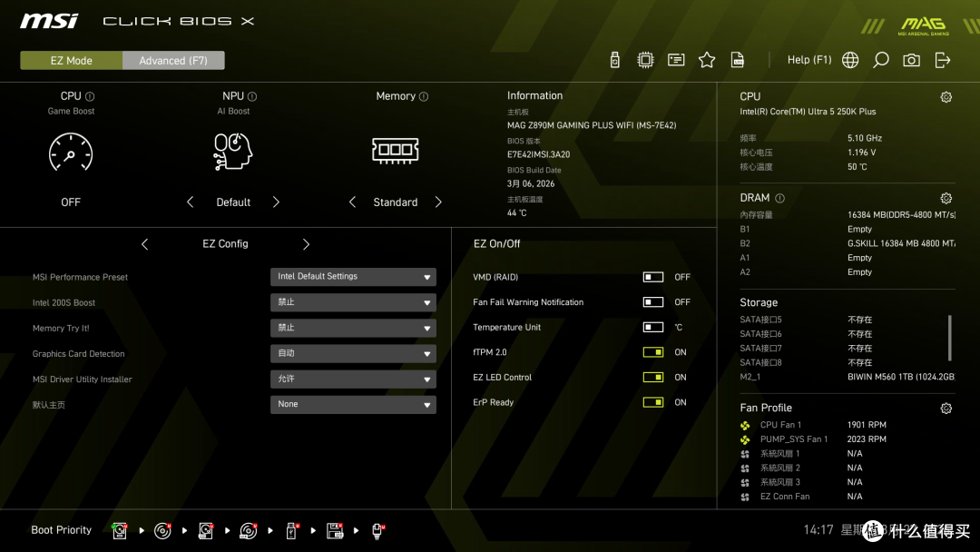Switch to Advanced (F7) tab
Viewport: 980px width, 552px height.
pos(173,60)
